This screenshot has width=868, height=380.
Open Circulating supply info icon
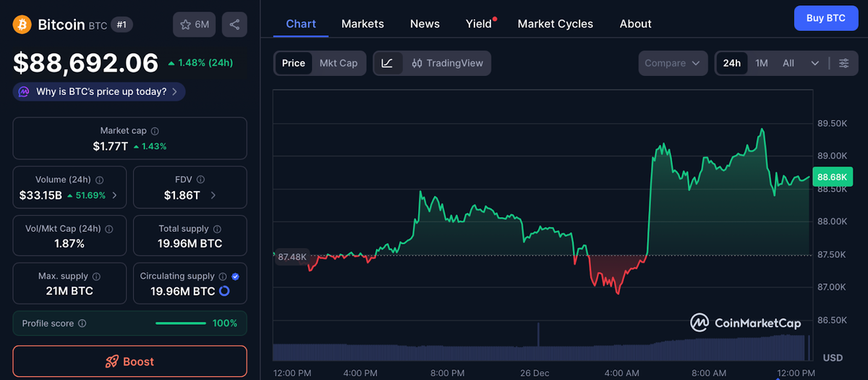(223, 276)
